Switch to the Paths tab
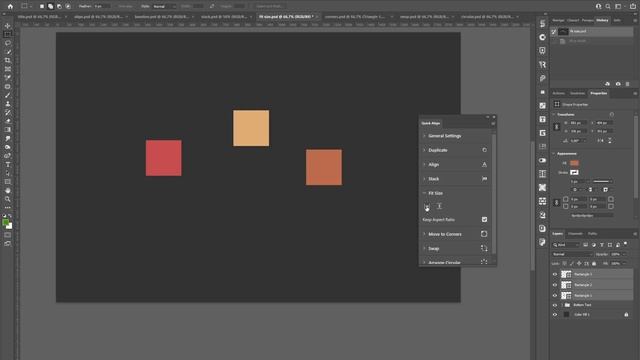The width and height of the screenshot is (640, 360). point(593,233)
